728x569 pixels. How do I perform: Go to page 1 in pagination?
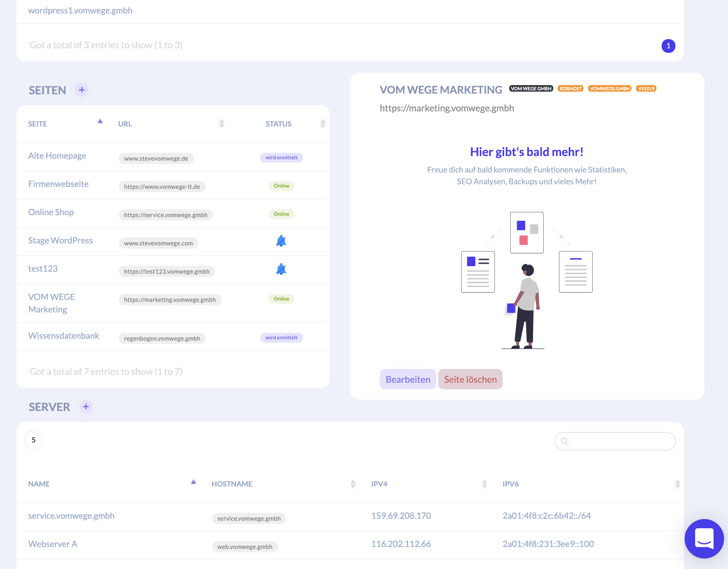click(x=668, y=46)
